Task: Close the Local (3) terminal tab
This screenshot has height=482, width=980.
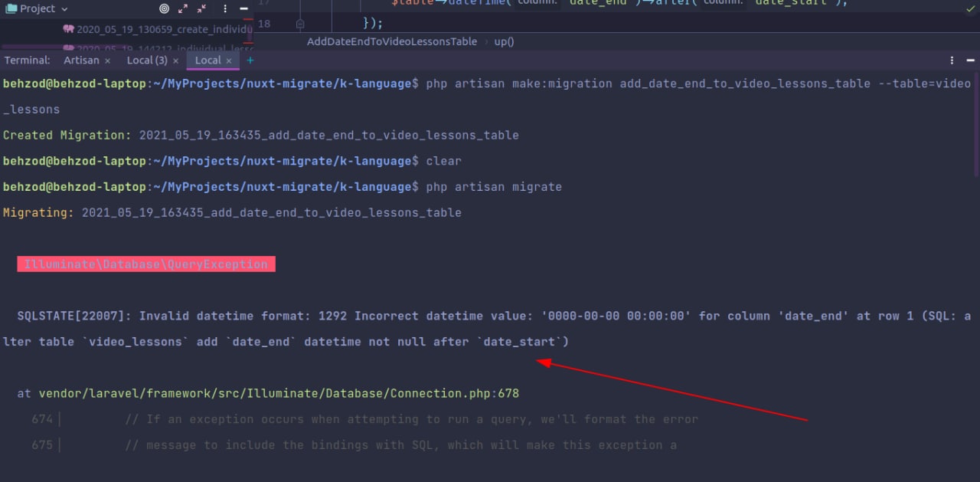Action: 175,61
